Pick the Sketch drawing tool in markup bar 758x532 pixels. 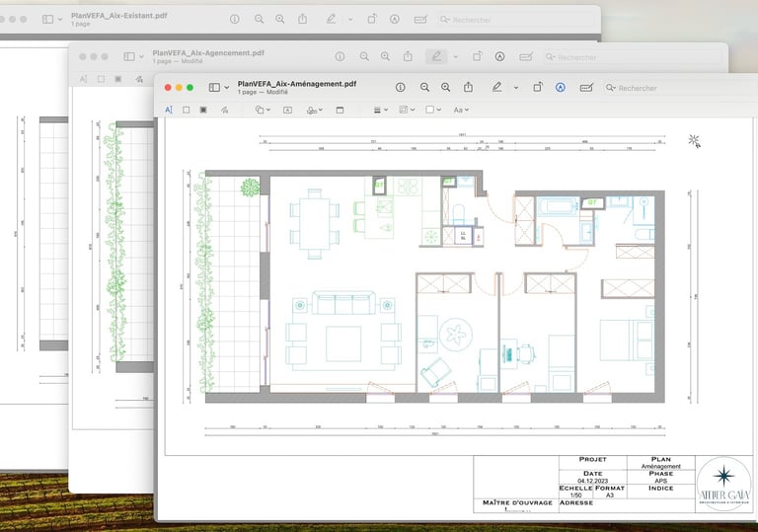(225, 110)
